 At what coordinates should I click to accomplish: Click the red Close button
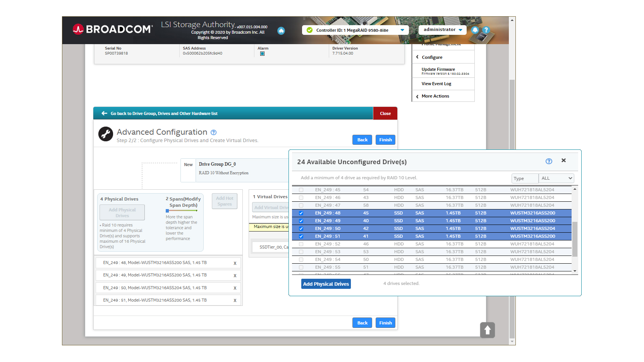click(385, 113)
